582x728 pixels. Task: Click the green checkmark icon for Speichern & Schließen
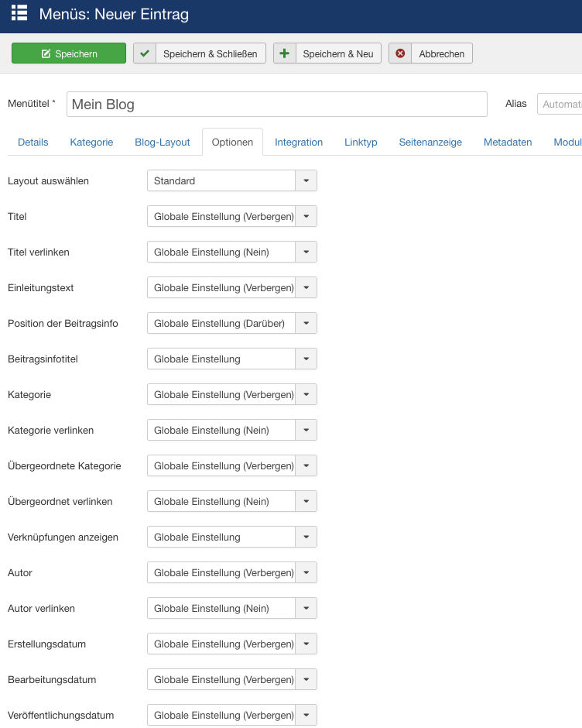pyautogui.click(x=145, y=53)
